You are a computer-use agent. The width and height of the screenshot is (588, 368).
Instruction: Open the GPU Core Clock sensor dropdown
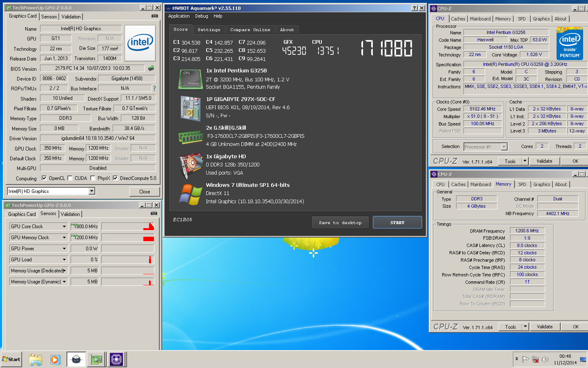64,227
